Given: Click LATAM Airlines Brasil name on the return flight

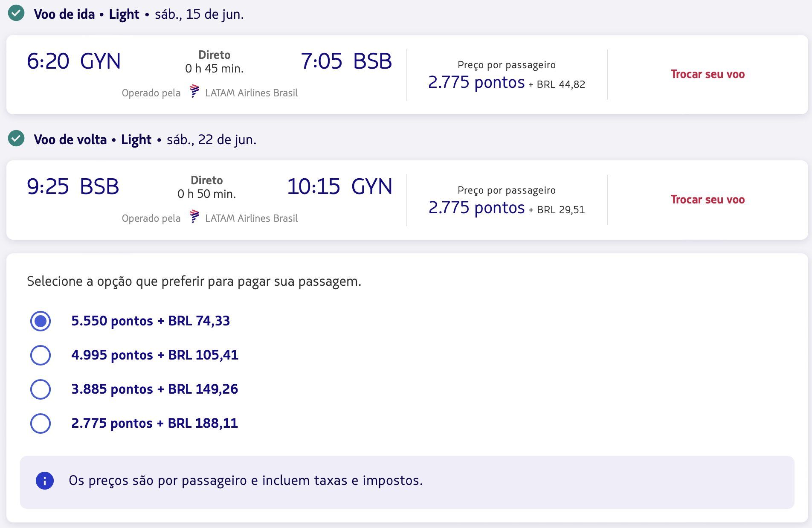Looking at the screenshot, I should coord(251,218).
